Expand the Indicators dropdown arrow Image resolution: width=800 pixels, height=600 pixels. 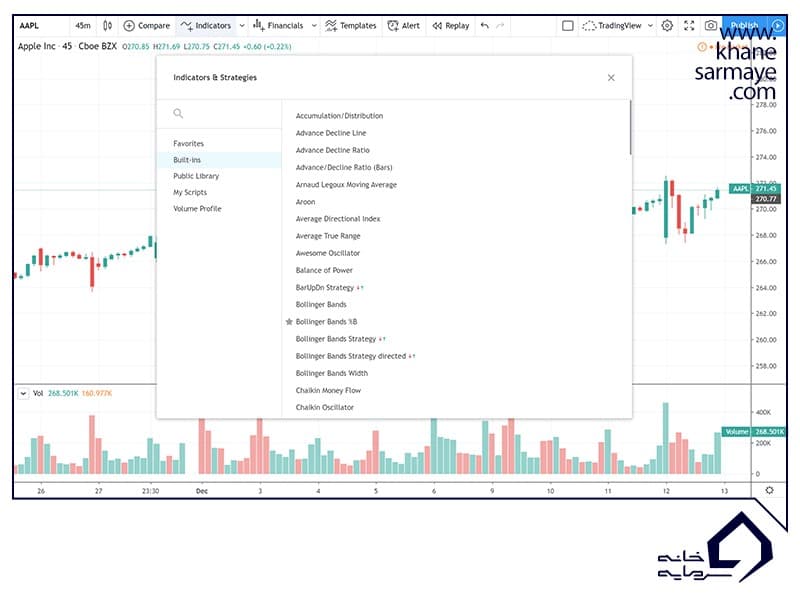242,26
